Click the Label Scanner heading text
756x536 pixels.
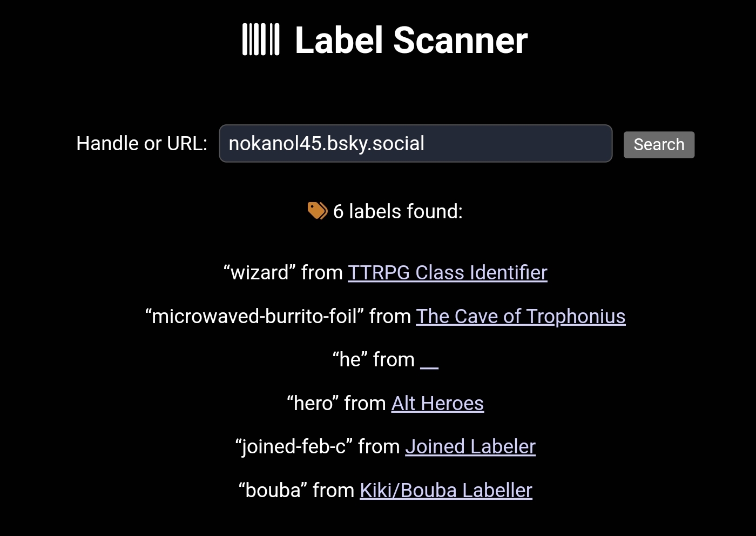(411, 41)
